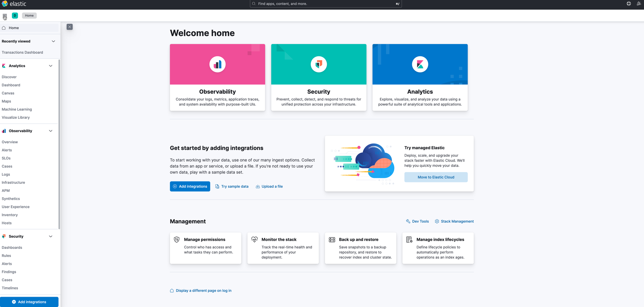Click the Security logo icon in sidebar
Image resolution: width=644 pixels, height=307 pixels.
click(4, 237)
